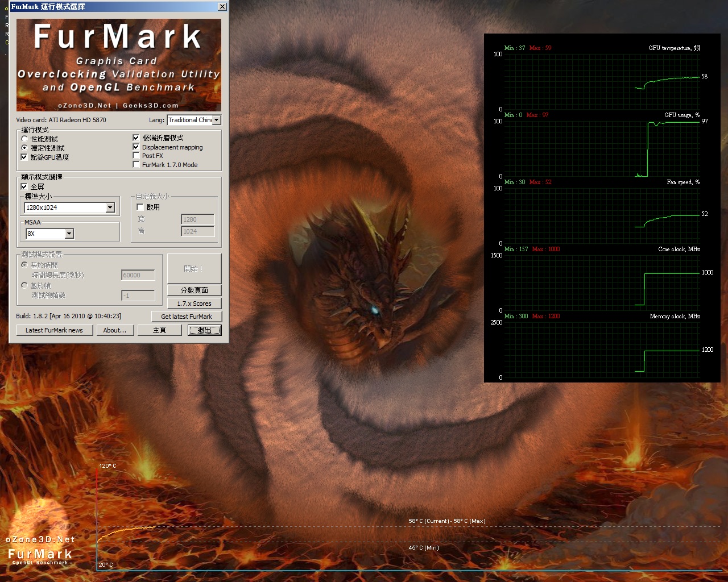The height and width of the screenshot is (582, 728).
Task: Click the 60000 time duration field
Action: pyautogui.click(x=138, y=275)
